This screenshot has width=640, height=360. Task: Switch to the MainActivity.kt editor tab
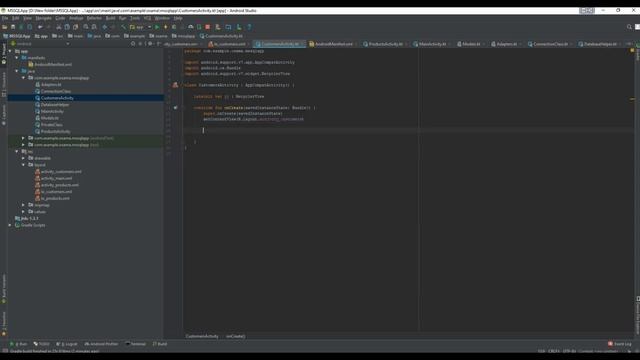point(432,44)
